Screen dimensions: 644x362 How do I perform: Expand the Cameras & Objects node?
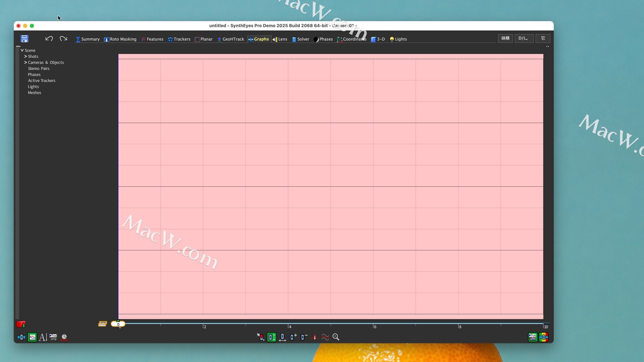[x=25, y=62]
